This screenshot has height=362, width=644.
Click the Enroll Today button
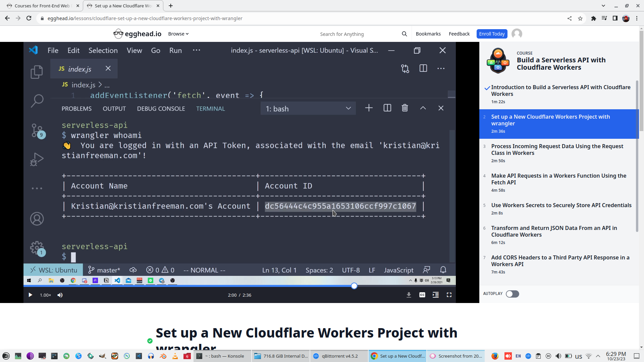point(491,34)
